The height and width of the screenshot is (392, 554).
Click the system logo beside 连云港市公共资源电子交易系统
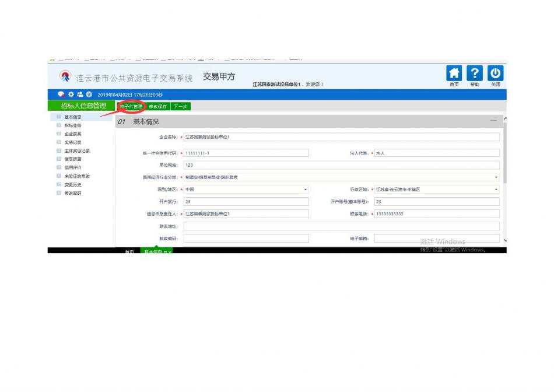65,76
